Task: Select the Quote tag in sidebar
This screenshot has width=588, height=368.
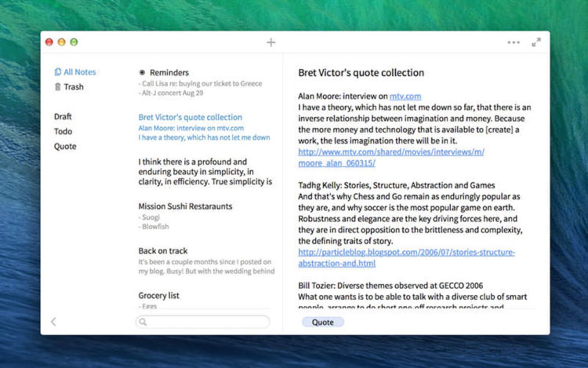Action: tap(65, 146)
